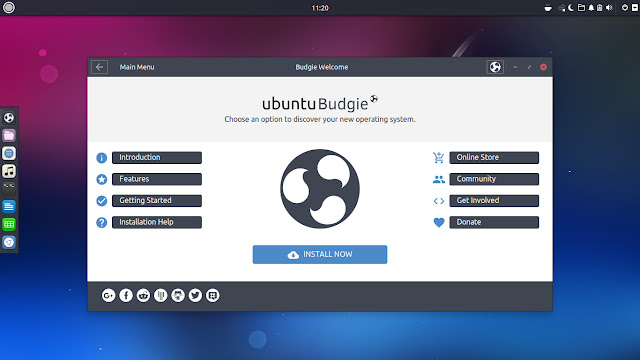Open the Reddit social link

(143, 295)
